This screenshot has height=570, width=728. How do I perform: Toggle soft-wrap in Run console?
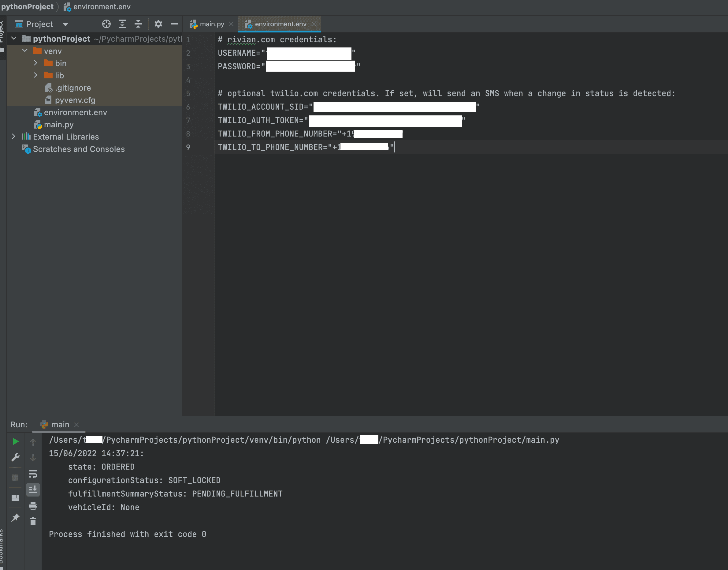click(33, 474)
